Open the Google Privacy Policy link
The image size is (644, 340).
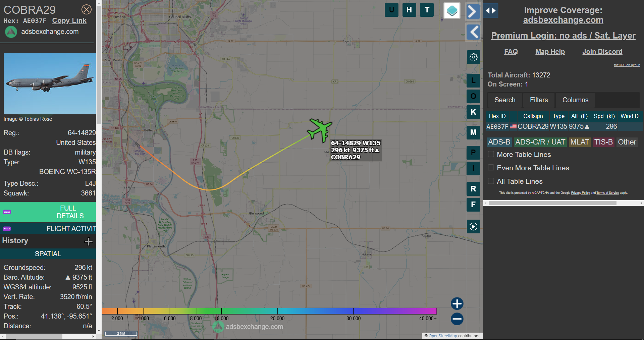580,193
